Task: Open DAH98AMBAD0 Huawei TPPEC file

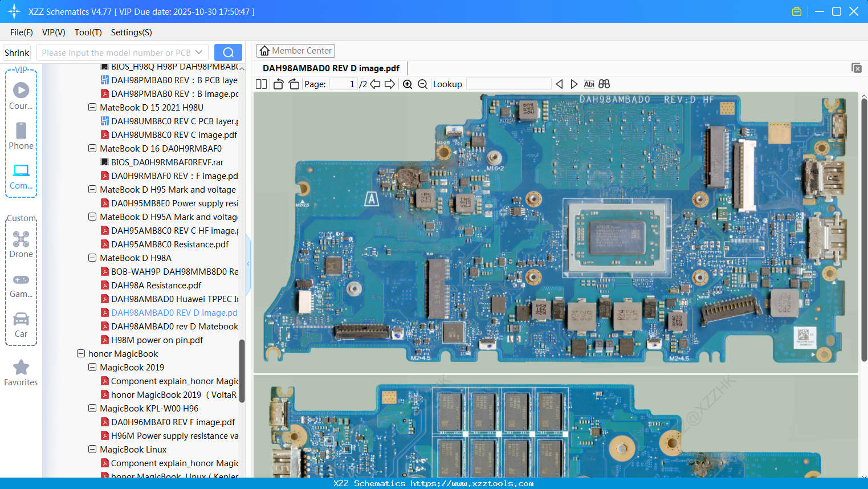Action: pyautogui.click(x=169, y=299)
